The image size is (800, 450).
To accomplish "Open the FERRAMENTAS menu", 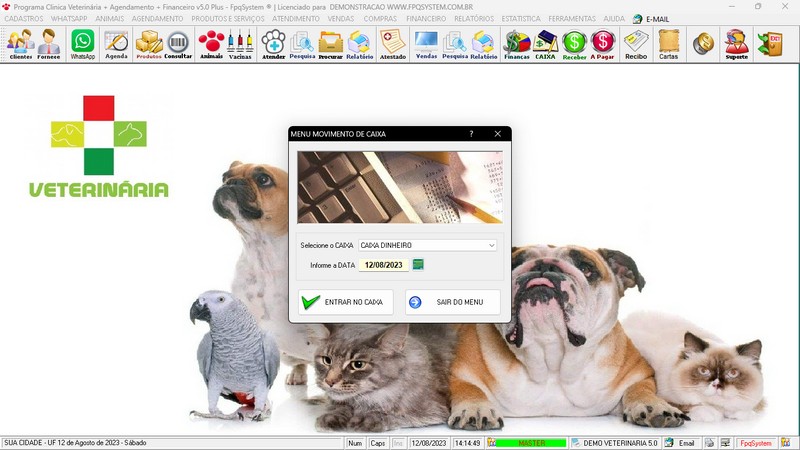I will (572, 19).
